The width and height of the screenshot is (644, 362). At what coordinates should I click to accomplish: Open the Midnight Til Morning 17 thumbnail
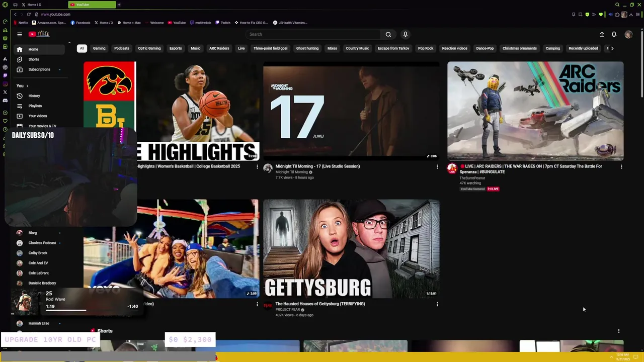[351, 111]
